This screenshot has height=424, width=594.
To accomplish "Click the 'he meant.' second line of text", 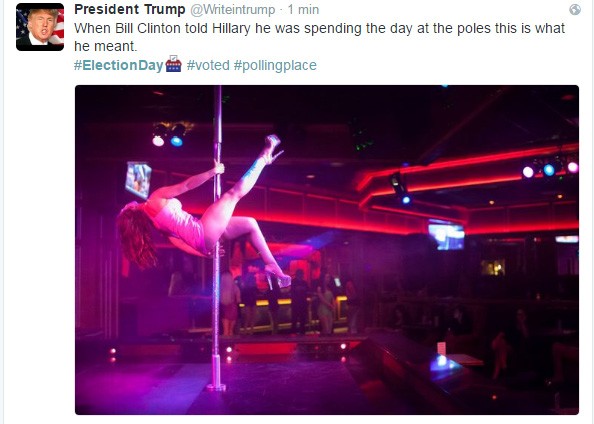I will click(x=105, y=46).
